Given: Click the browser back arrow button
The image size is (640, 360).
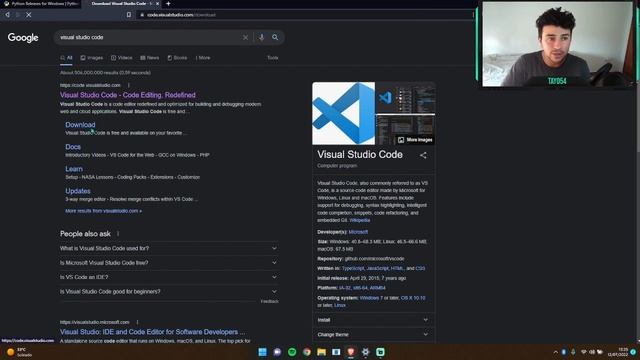Looking at the screenshot, I should (x=7, y=15).
